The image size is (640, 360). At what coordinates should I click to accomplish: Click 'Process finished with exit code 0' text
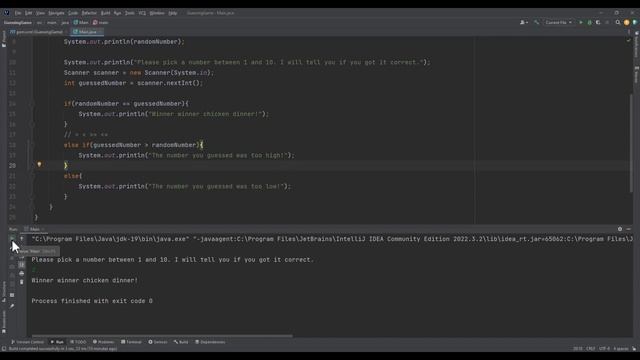tap(92, 301)
